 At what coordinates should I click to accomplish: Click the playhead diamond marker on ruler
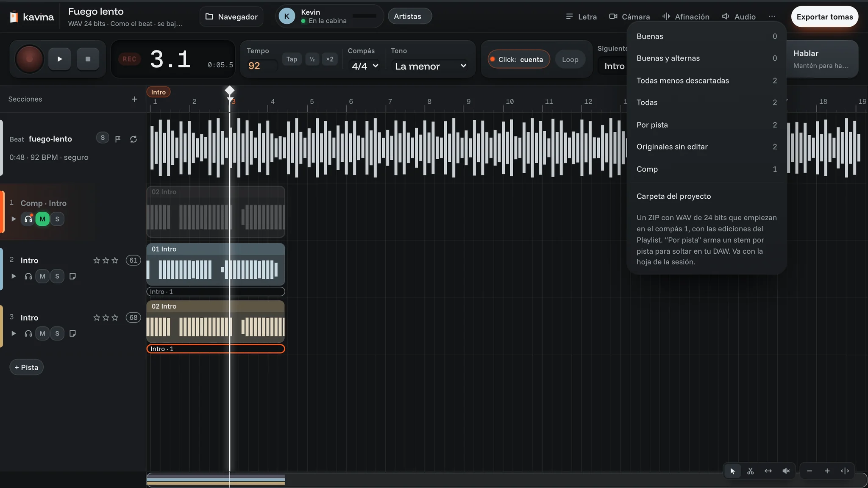click(230, 90)
